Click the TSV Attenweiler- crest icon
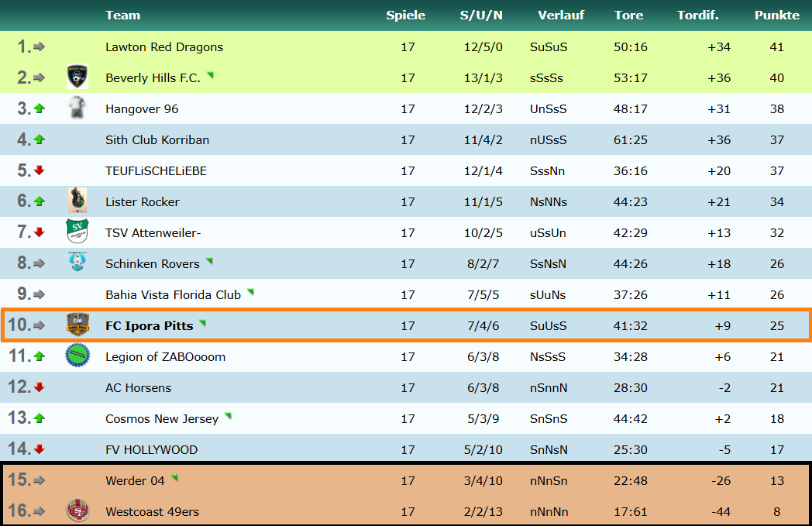The width and height of the screenshot is (812, 526). [77, 232]
